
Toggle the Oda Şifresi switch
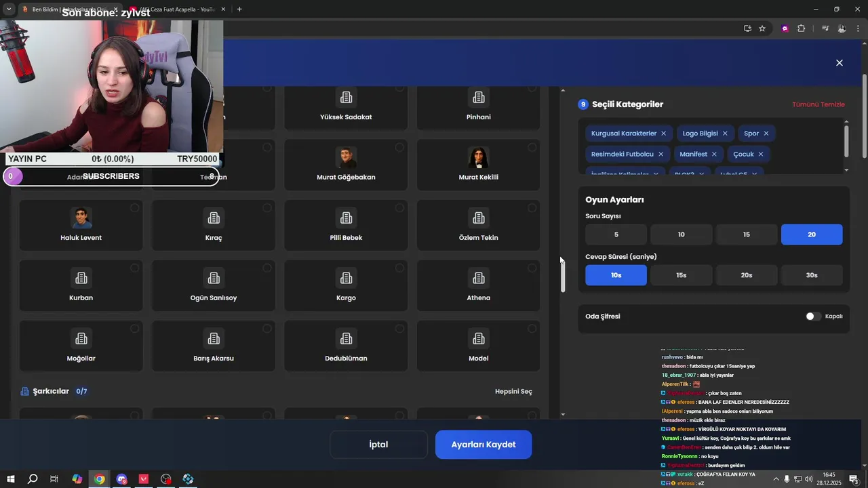click(813, 317)
